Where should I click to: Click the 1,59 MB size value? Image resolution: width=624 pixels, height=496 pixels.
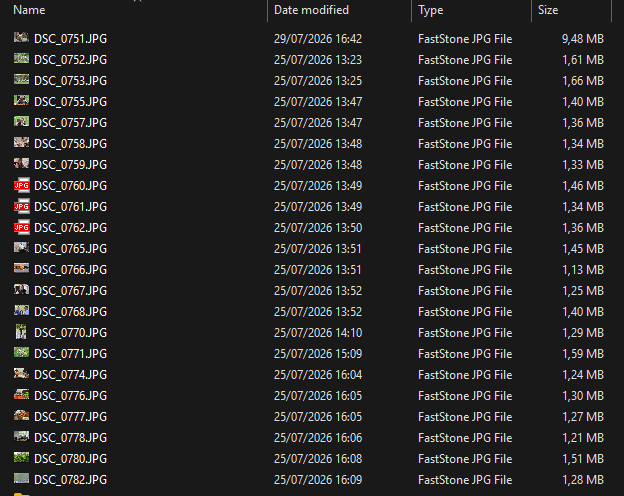(x=583, y=354)
